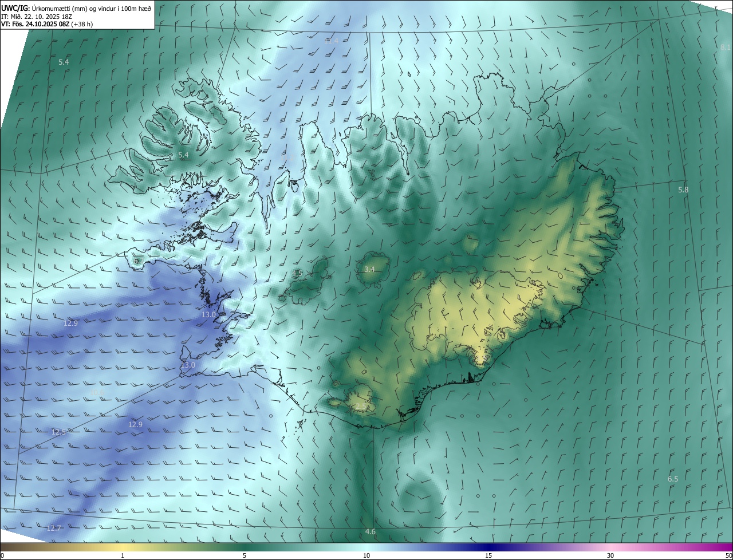This screenshot has height=560, width=733.
Task: Pick the pink colour band above the 30 tick
Action: pos(610,547)
